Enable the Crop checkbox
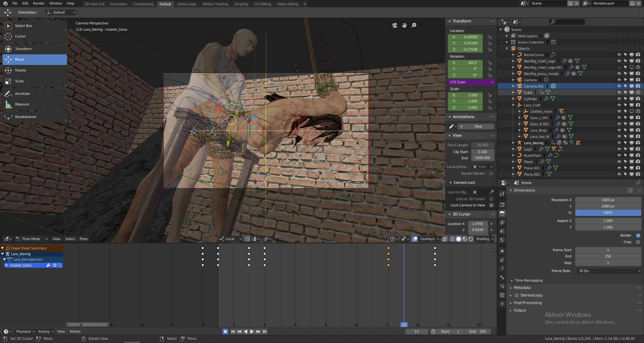Viewport: 644px width, 343px height. [638, 242]
